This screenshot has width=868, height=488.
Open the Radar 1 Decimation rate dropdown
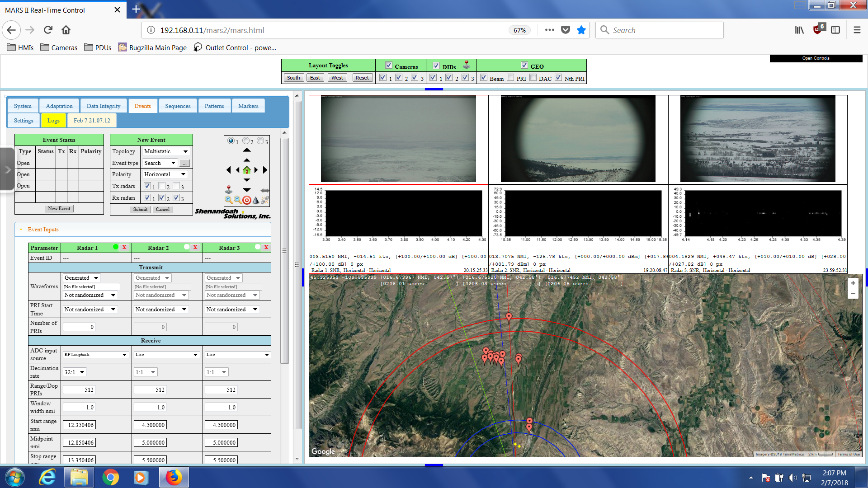[75, 372]
